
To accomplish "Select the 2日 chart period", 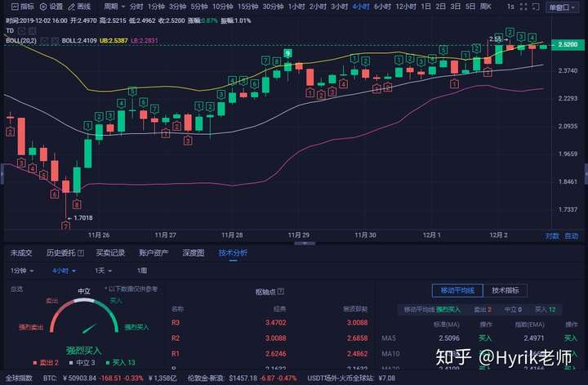I will (441, 7).
